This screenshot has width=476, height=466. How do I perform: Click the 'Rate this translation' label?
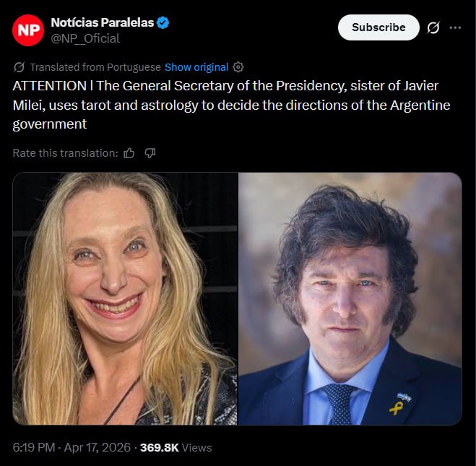(65, 153)
